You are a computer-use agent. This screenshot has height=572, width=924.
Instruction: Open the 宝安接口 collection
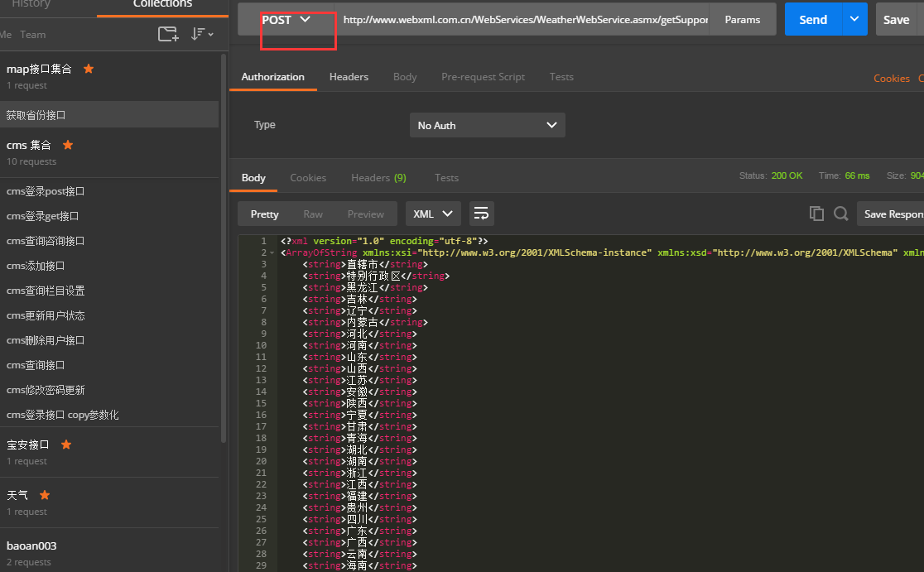point(27,445)
